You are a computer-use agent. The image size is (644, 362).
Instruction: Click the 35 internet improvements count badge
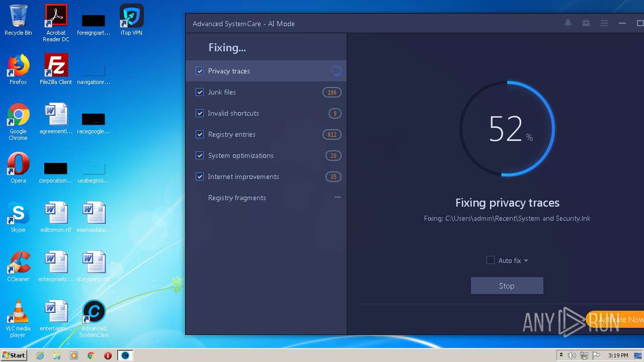[334, 176]
